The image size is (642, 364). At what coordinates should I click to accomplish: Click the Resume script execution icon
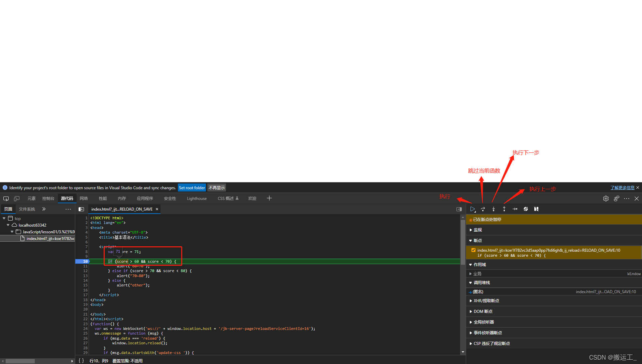point(472,209)
